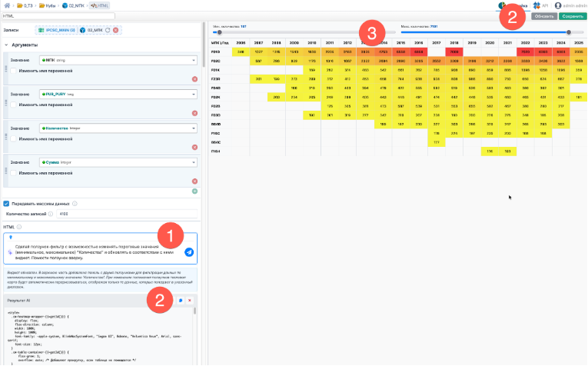This screenshot has width=588, height=366.
Task: Open the API link icon in header
Action: coord(537,5)
